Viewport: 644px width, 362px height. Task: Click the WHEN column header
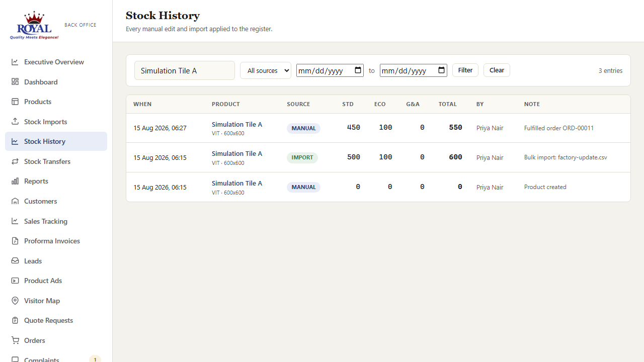pos(142,104)
